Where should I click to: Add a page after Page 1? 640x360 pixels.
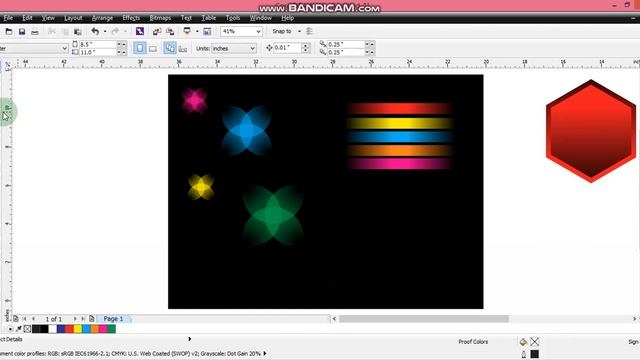[x=92, y=318]
